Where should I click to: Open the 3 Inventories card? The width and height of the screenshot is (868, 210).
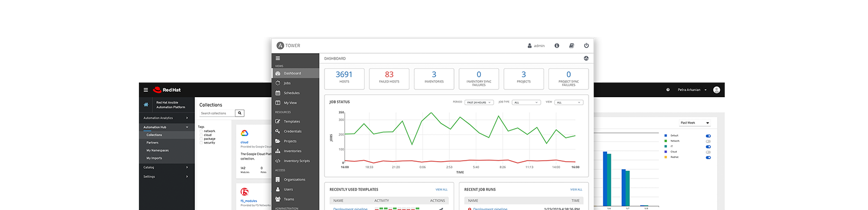click(x=434, y=78)
